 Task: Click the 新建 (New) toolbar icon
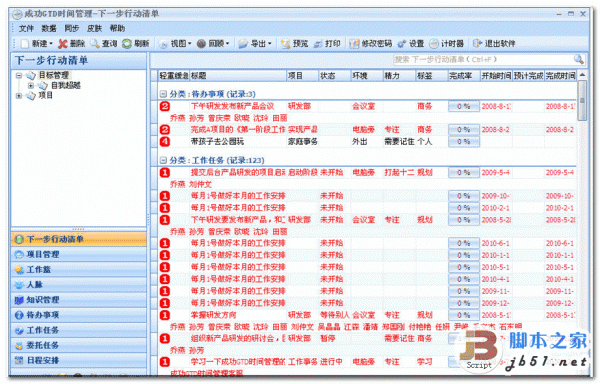[25, 44]
